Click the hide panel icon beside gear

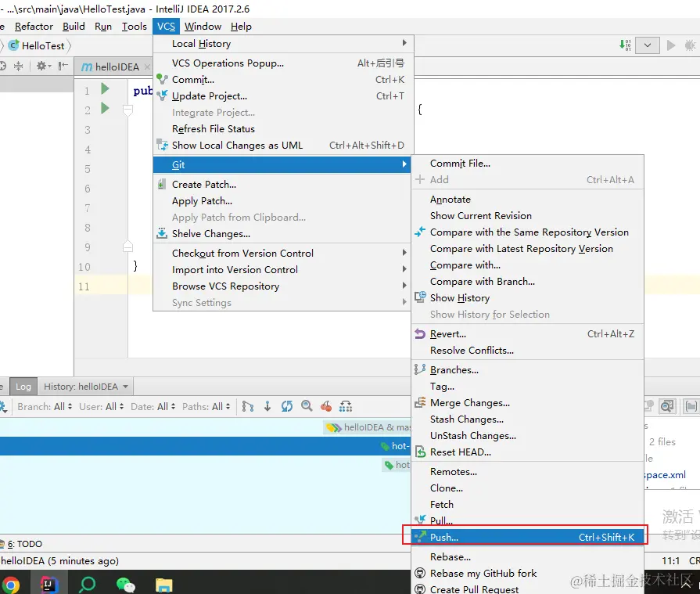click(x=63, y=66)
